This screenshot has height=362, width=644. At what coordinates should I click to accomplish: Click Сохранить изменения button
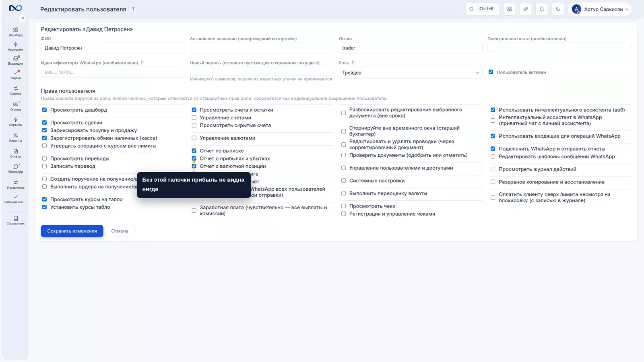(72, 231)
